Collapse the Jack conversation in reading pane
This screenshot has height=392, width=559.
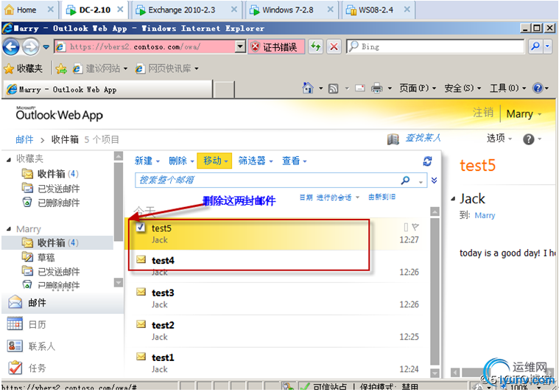453,199
